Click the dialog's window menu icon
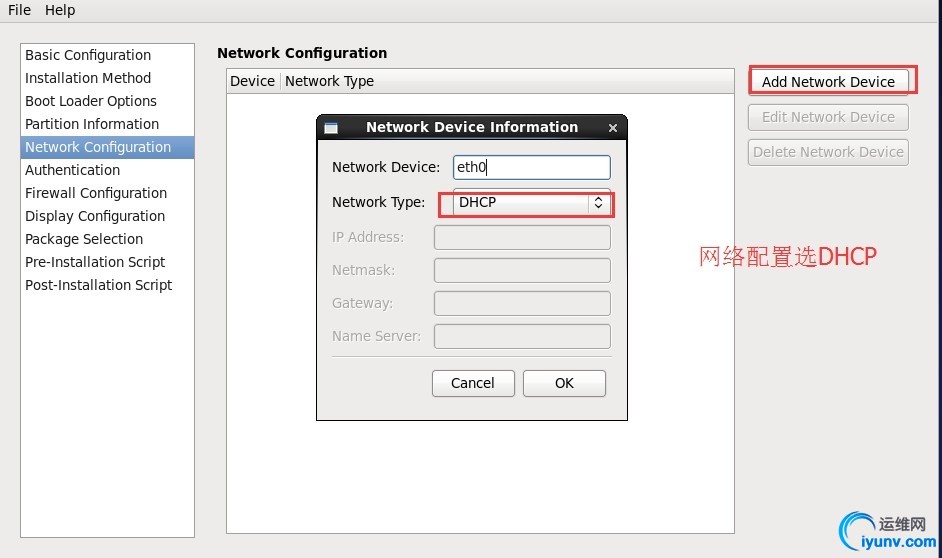942x558 pixels. pyautogui.click(x=332, y=128)
